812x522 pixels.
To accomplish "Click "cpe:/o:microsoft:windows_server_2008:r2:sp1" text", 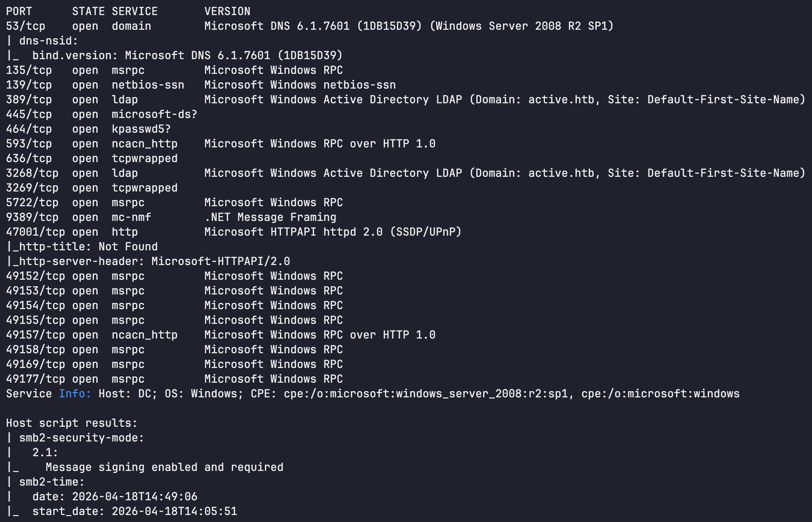I will point(425,394).
